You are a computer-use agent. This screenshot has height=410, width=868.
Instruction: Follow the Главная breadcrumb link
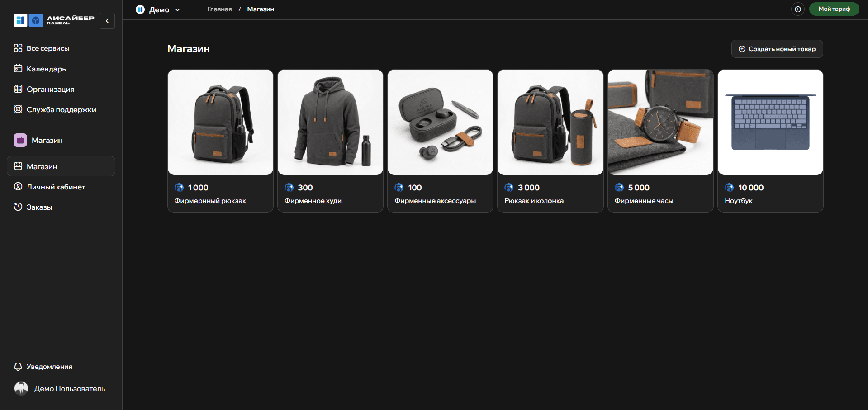219,9
